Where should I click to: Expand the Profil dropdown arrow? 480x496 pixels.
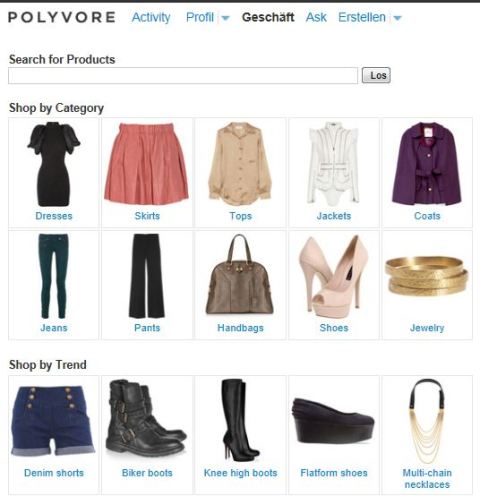[x=226, y=18]
